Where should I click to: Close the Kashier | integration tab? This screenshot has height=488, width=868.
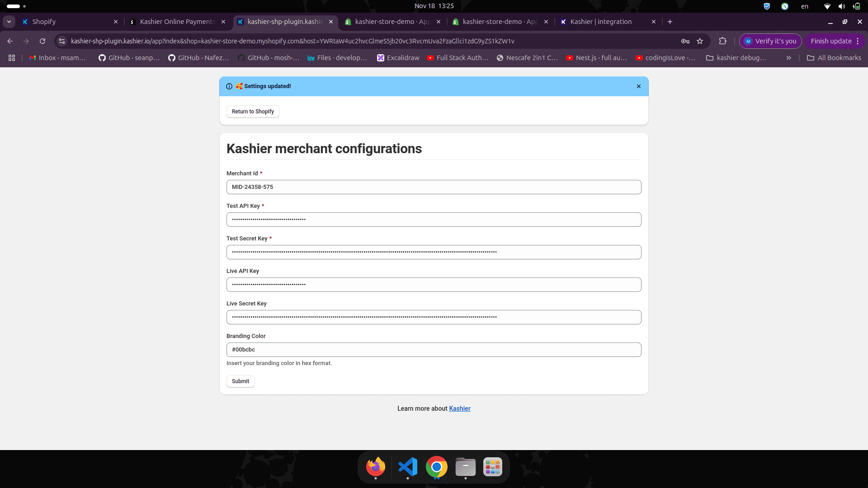click(653, 22)
